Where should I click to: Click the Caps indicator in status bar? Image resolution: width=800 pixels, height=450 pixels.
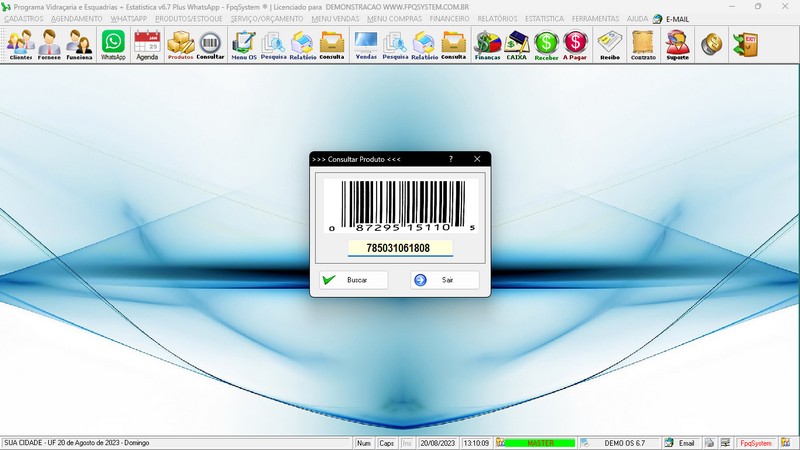click(x=386, y=443)
